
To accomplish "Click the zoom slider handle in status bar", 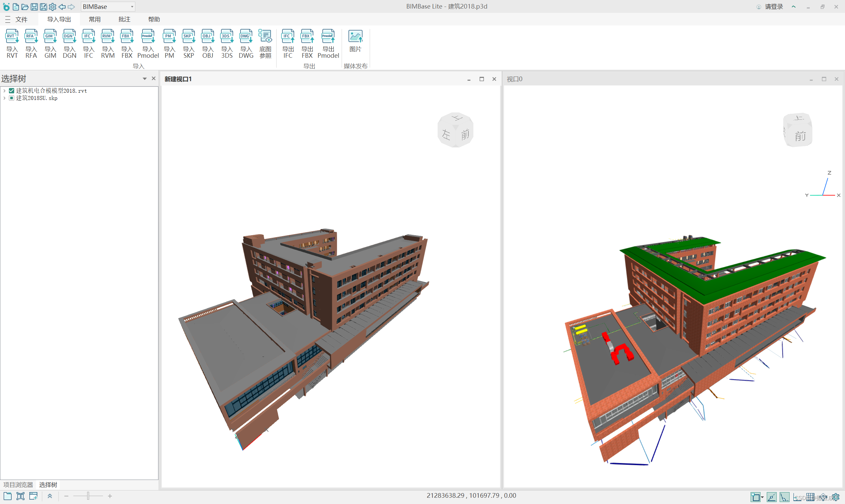I will [88, 496].
